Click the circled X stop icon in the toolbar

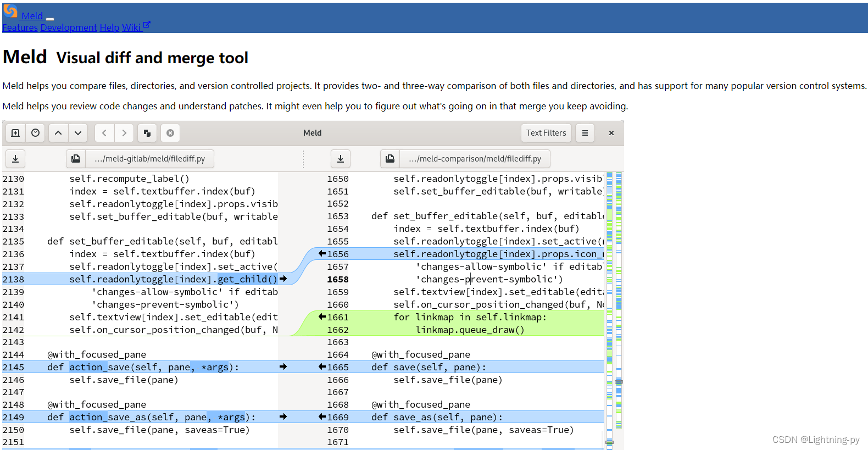170,133
